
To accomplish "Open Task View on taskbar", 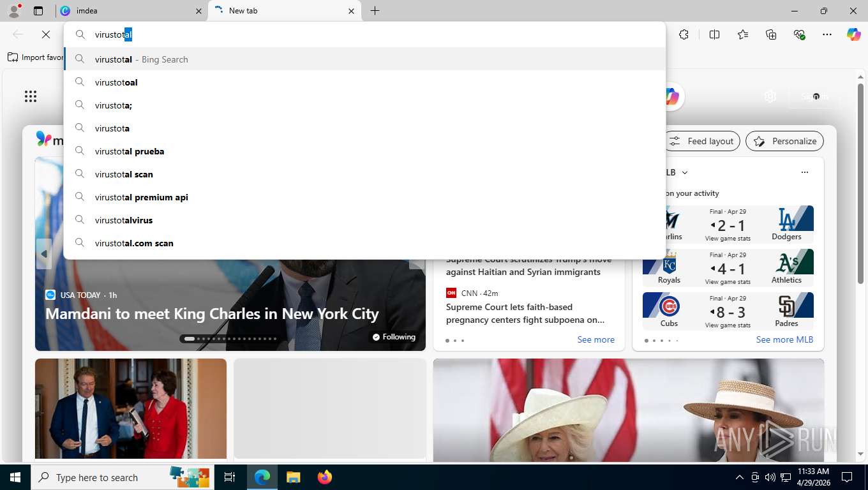I will [230, 477].
